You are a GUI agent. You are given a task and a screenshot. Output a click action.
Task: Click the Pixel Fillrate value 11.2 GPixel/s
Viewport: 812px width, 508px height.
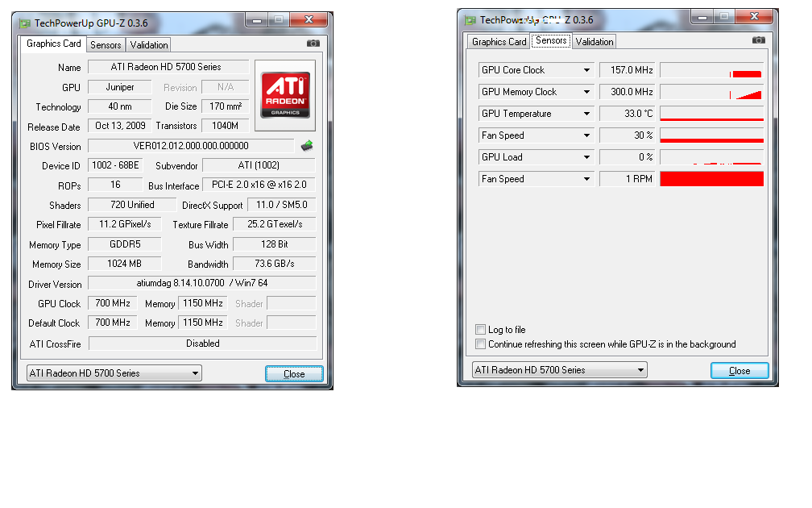125,224
